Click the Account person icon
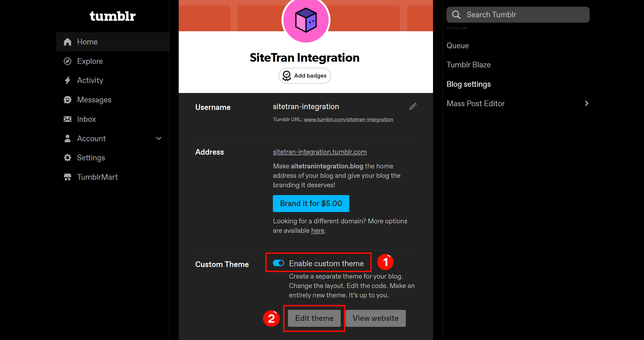 point(68,138)
